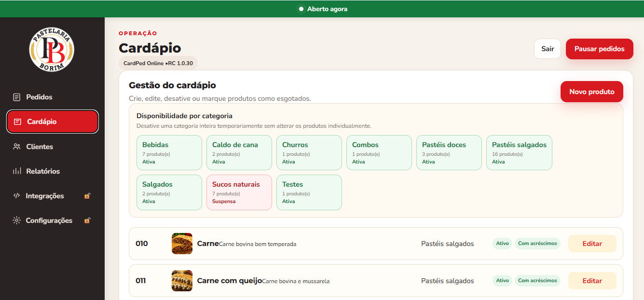Toggle the Caldo de cana category
The image size is (644, 300).
tap(239, 153)
